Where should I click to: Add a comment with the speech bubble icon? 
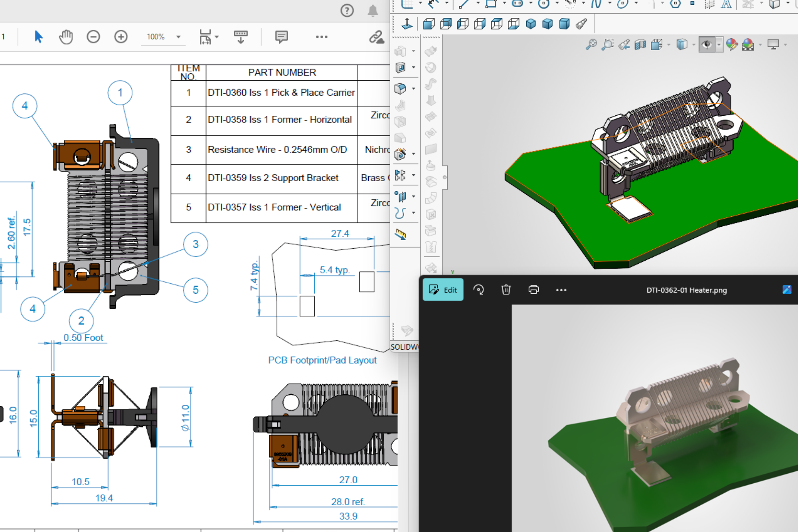pos(281,37)
